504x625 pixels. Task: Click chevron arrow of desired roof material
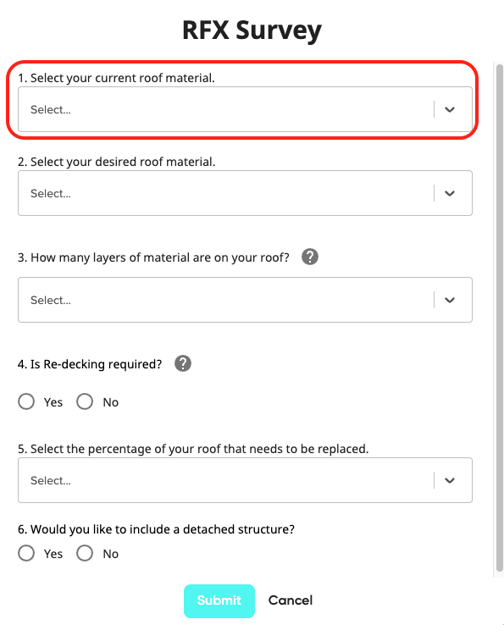[450, 193]
